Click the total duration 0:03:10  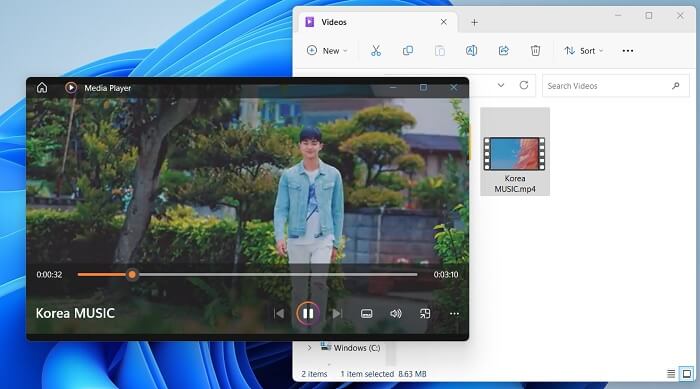tap(446, 274)
